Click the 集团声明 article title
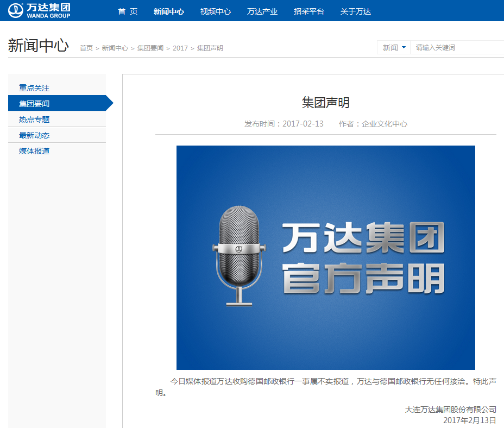This screenshot has height=428, width=504. point(326,103)
